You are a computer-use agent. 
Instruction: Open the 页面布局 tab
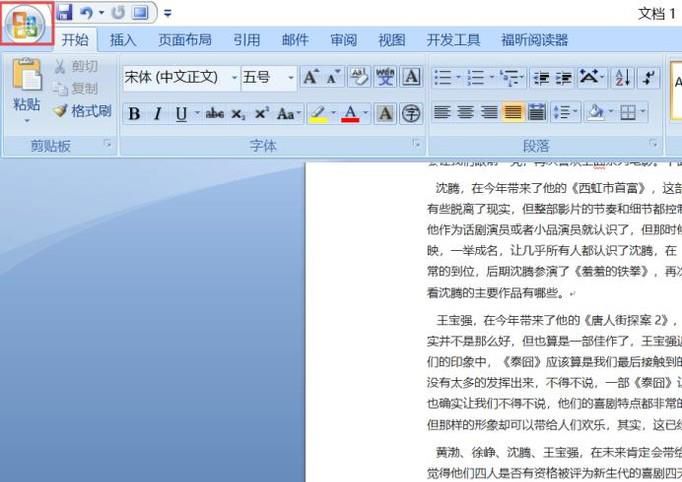185,40
